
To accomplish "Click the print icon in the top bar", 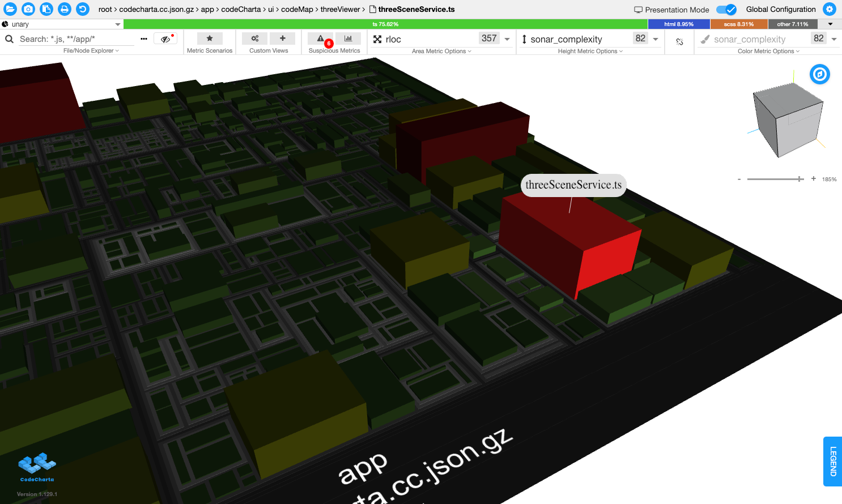I will click(x=65, y=9).
